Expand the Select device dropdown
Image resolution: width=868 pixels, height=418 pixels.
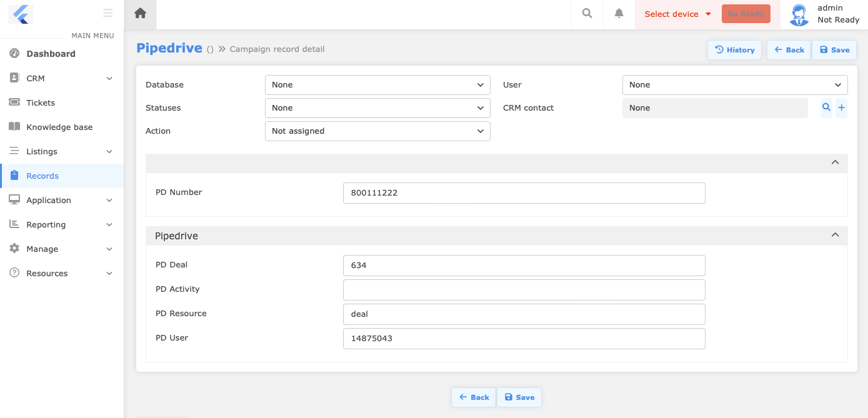[x=677, y=13]
